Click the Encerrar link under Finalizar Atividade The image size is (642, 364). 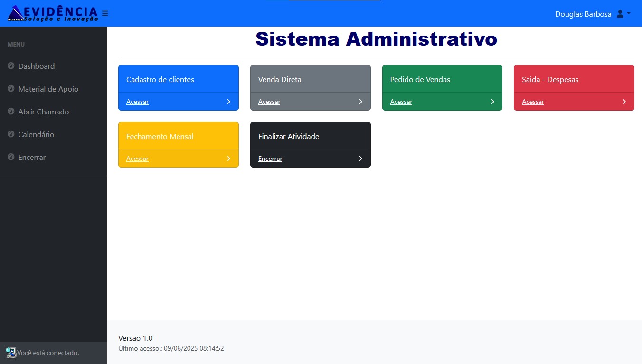[270, 159]
